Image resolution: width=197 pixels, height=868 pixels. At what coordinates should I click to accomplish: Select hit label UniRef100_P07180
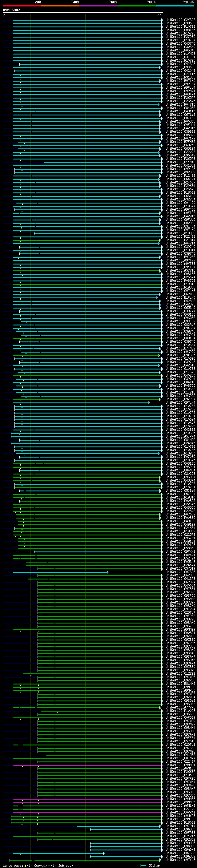180,118
